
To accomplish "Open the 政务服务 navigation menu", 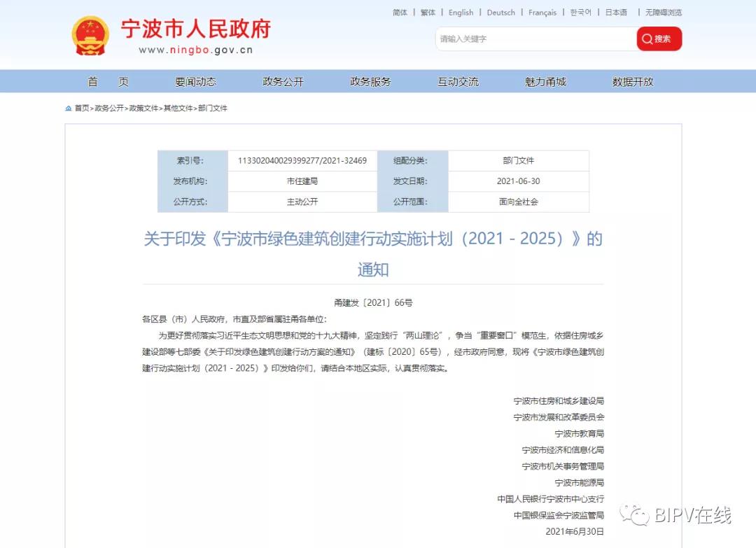I will pos(370,82).
